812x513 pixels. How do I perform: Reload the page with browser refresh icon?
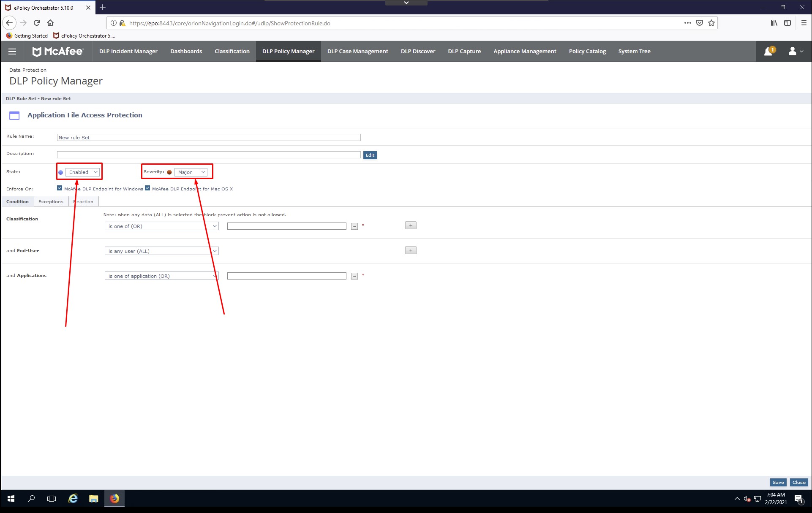(37, 23)
